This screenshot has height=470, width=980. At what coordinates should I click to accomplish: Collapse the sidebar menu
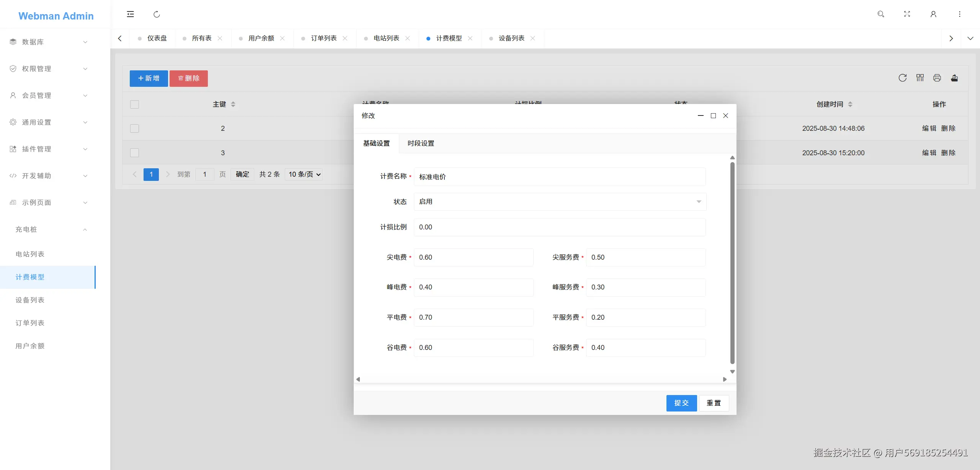130,14
